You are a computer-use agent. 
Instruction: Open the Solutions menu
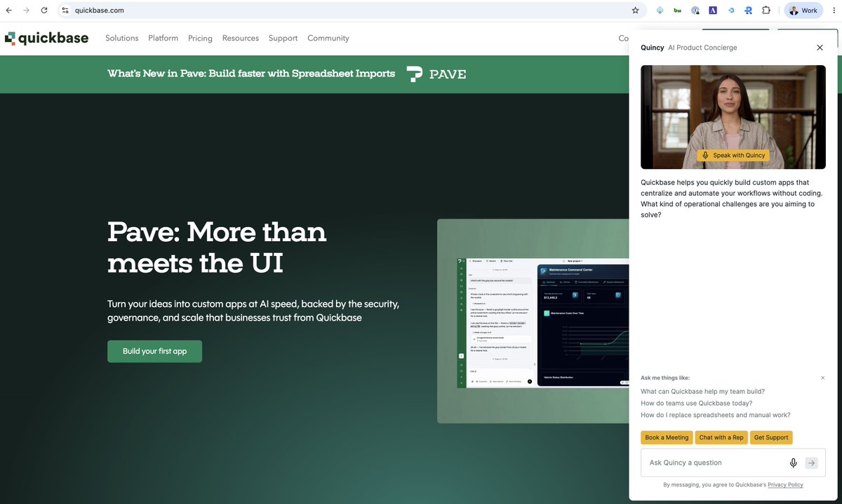[122, 38]
